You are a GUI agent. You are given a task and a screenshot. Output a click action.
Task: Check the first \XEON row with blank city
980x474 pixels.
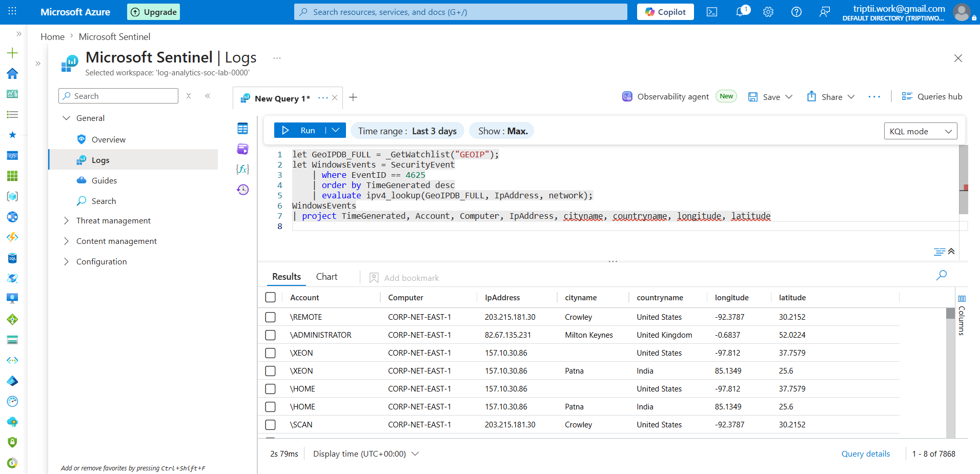click(x=271, y=353)
